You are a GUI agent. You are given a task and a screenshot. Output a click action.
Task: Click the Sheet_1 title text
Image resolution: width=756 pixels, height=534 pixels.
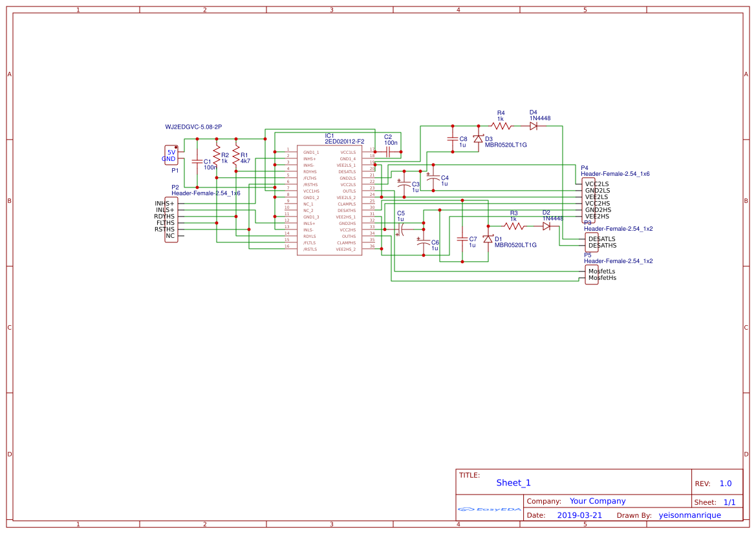(x=513, y=483)
